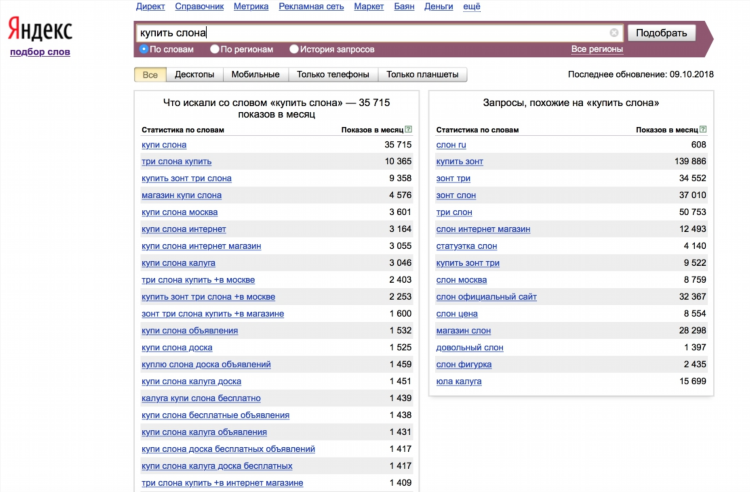Click the Яндекс logo
Screen dimensions: 750x492
coord(40,29)
